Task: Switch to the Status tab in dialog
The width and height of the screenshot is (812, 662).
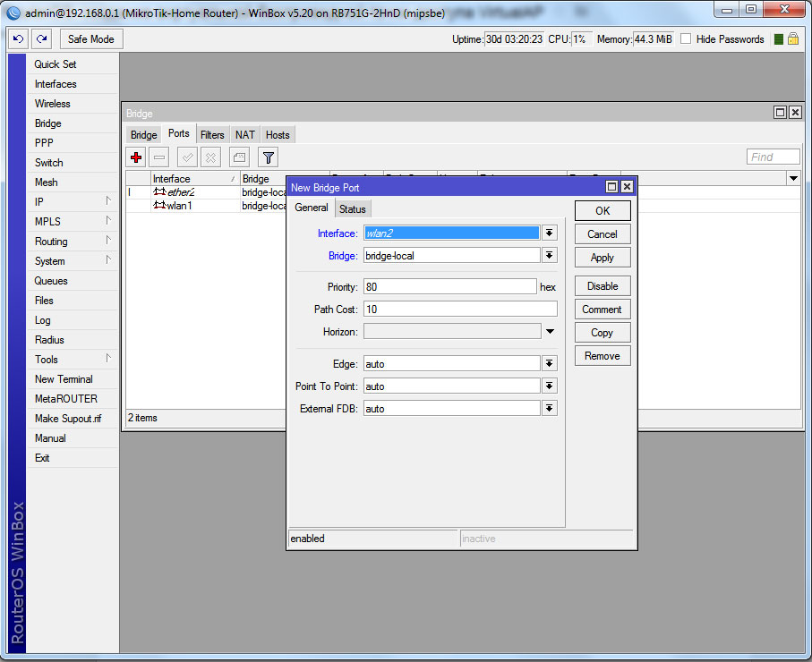Action: coord(352,208)
